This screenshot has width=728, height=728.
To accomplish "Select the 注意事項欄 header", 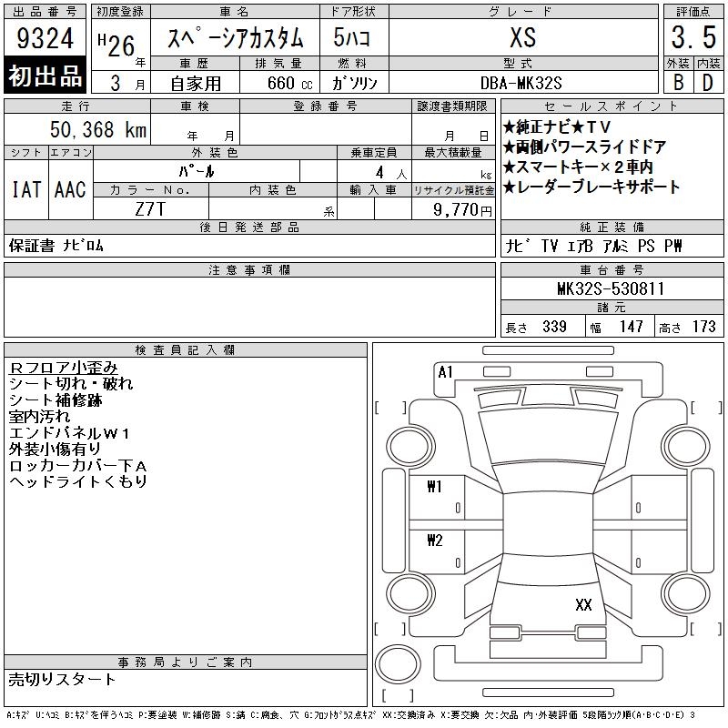I will [249, 270].
